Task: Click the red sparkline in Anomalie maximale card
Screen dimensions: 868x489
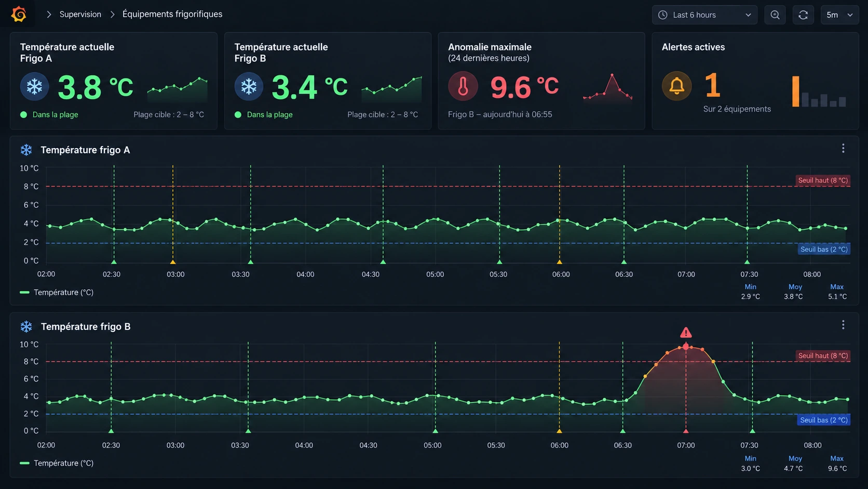Action: (x=608, y=87)
